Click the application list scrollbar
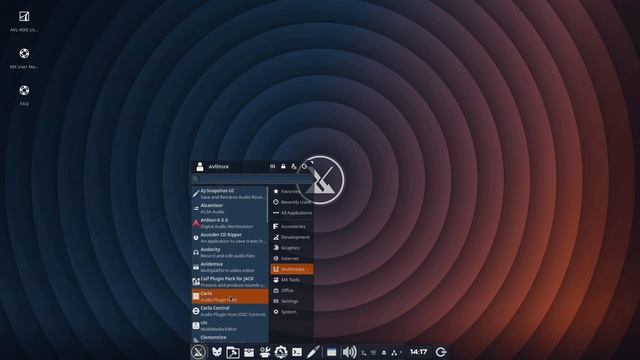This screenshot has width=640, height=360. (268, 204)
